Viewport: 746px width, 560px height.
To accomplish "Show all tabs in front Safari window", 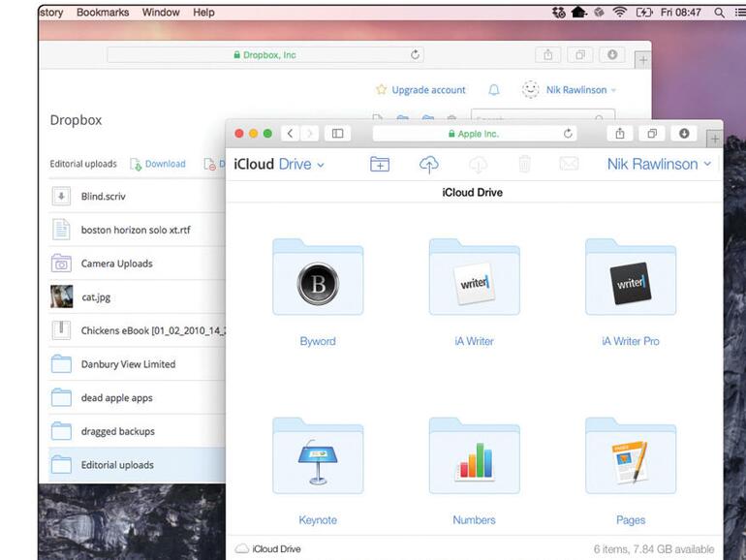I will (x=652, y=134).
